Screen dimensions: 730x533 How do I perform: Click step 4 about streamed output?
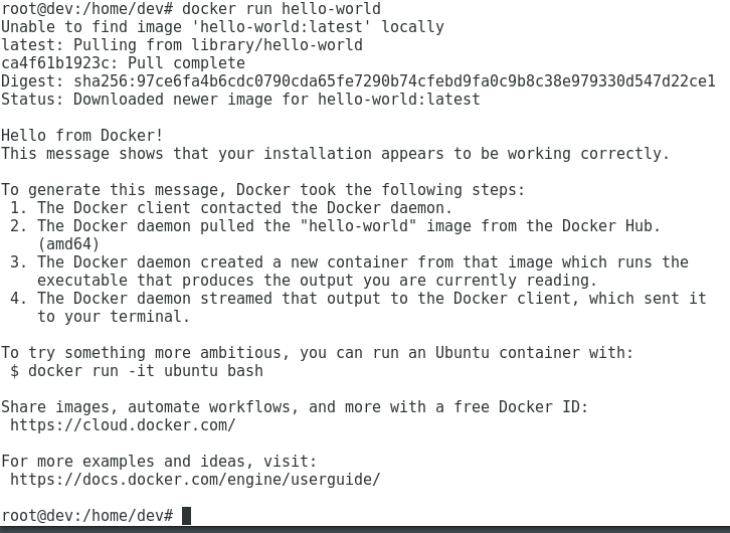coord(358,308)
